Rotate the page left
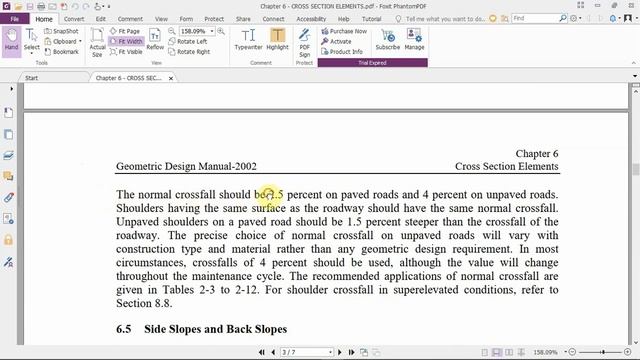This screenshot has height=360, width=640. click(188, 41)
